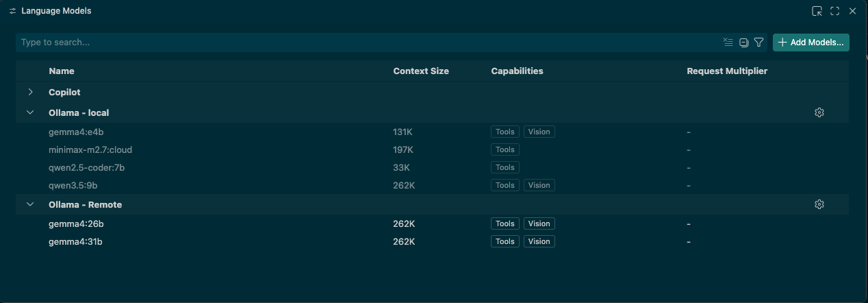Open Language Models in editor icon

(817, 11)
